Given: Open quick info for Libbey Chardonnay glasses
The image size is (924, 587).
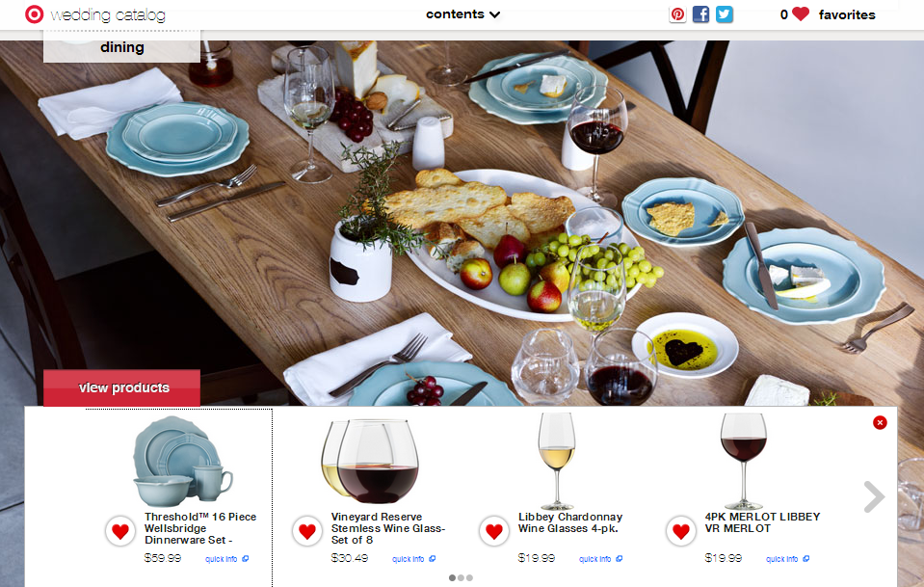Looking at the screenshot, I should tap(600, 559).
